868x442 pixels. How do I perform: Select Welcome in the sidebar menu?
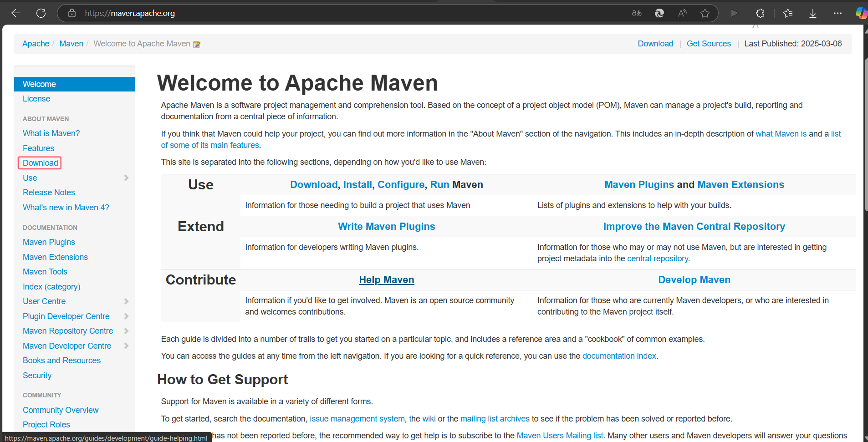pyautogui.click(x=39, y=84)
